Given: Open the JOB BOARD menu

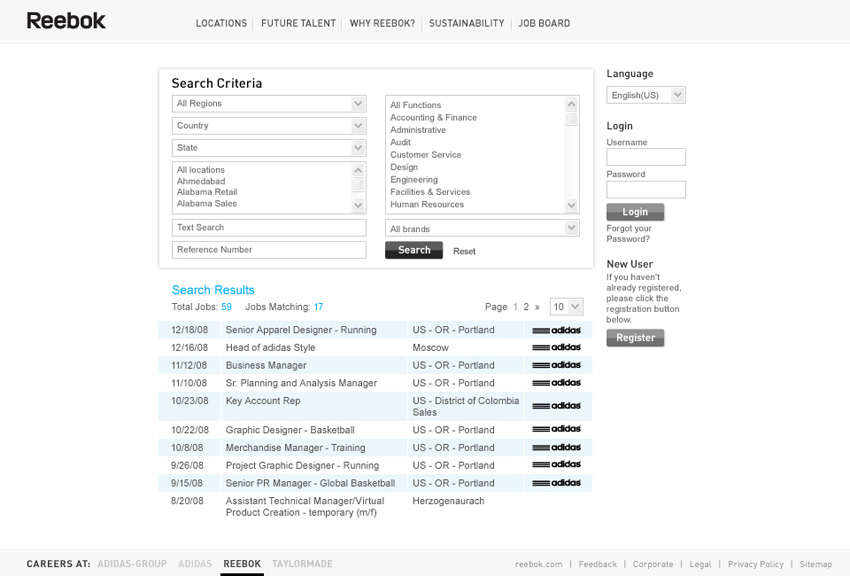Looking at the screenshot, I should pos(544,23).
